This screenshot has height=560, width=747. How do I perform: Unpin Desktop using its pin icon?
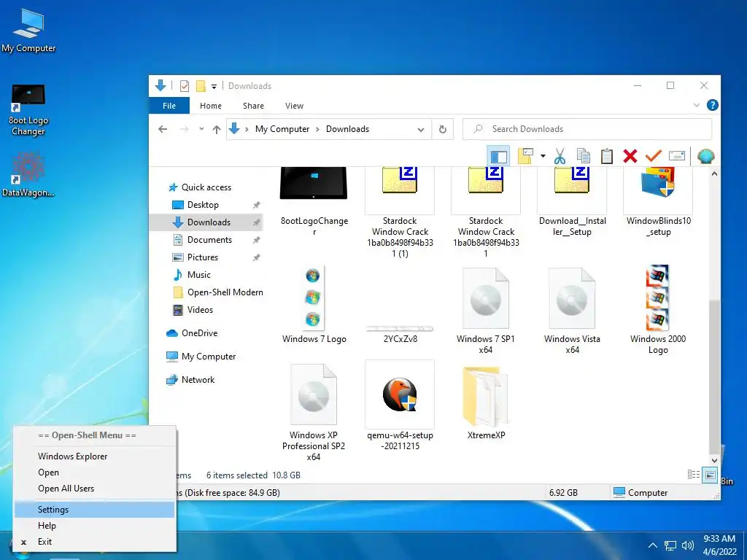click(x=256, y=205)
